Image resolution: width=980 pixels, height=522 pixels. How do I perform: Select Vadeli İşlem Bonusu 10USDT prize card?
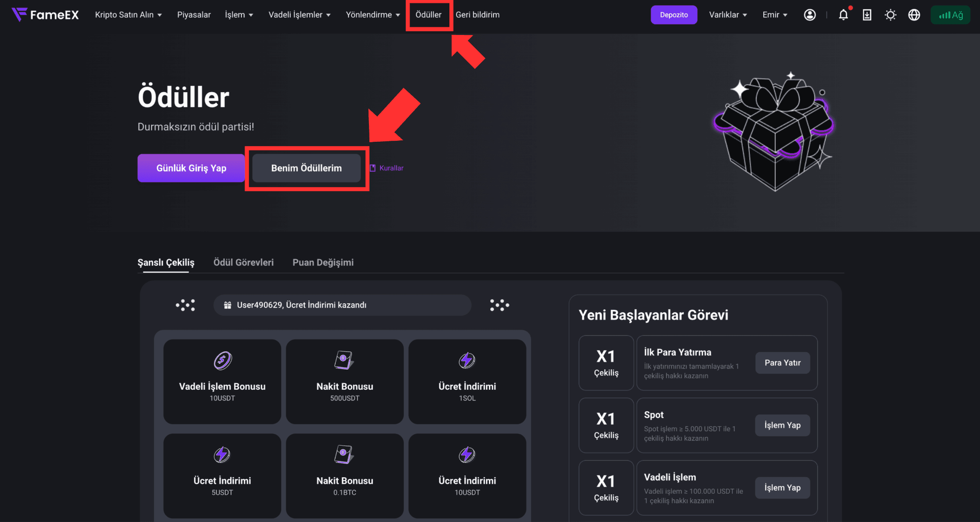click(222, 382)
